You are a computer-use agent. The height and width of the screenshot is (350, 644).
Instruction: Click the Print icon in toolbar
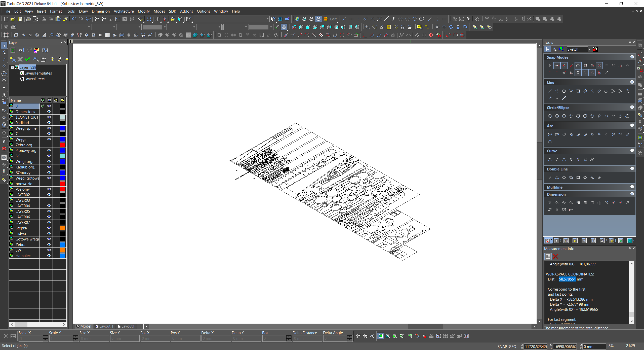pyautogui.click(x=29, y=19)
